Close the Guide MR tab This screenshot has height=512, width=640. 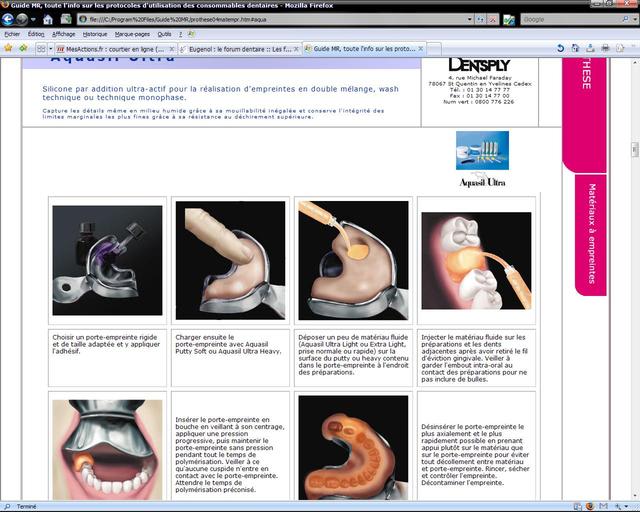tap(422, 47)
